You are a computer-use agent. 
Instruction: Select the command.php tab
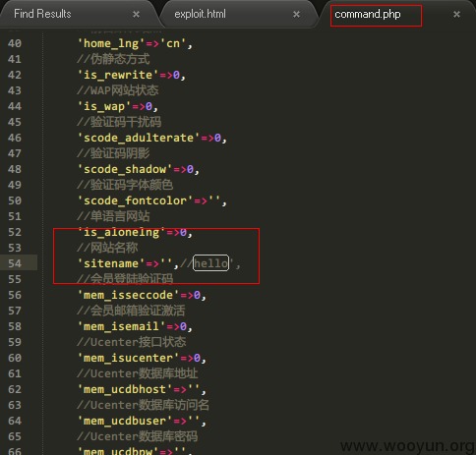click(368, 14)
